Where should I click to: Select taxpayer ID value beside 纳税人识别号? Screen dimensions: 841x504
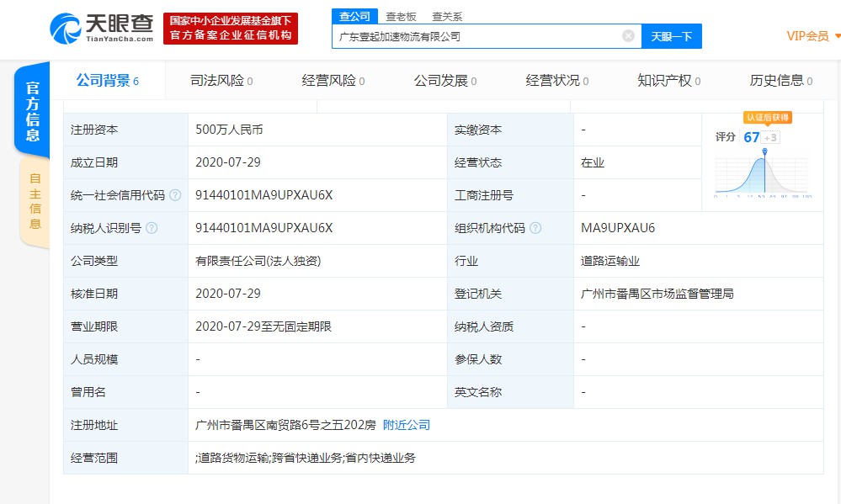point(263,228)
